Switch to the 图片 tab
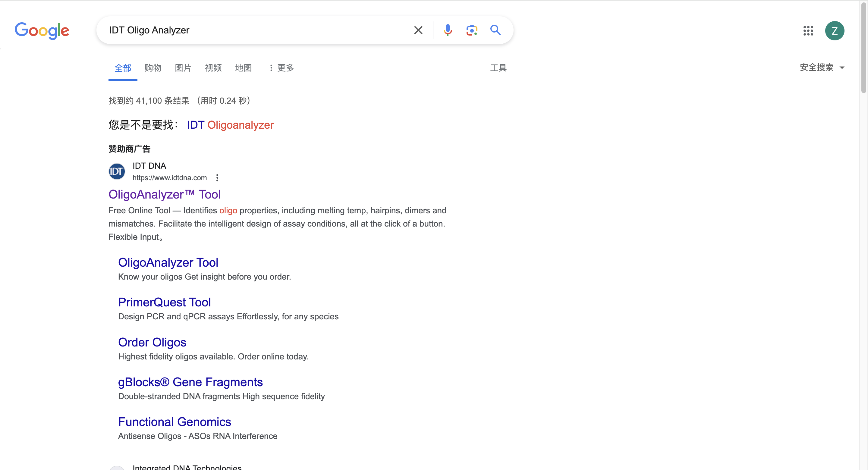This screenshot has width=868, height=470. pyautogui.click(x=183, y=68)
